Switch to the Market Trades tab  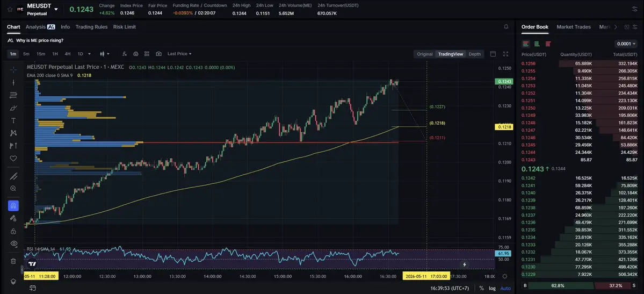pyautogui.click(x=573, y=27)
